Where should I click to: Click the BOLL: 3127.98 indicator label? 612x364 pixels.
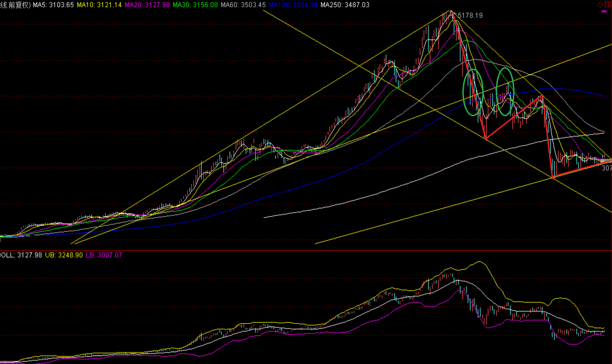[x=21, y=255]
